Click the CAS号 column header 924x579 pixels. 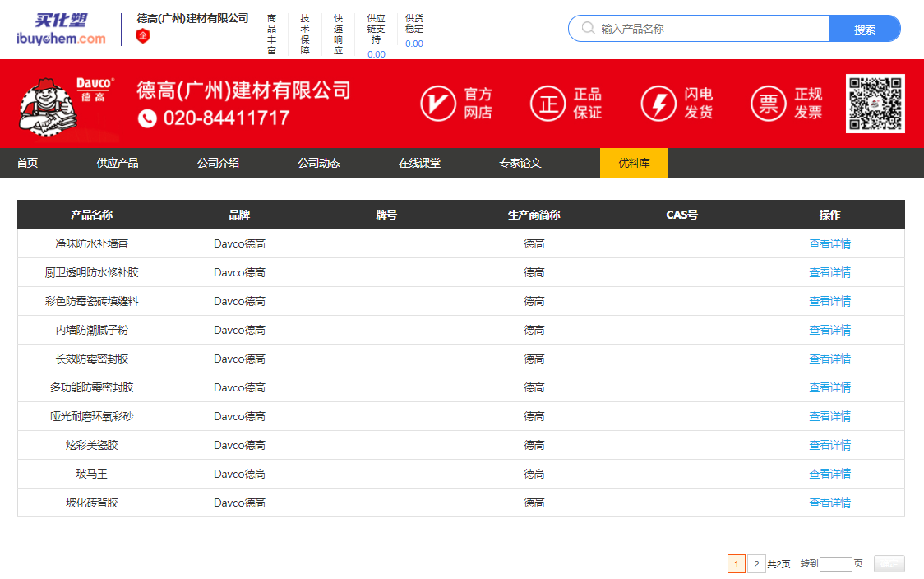[681, 215]
